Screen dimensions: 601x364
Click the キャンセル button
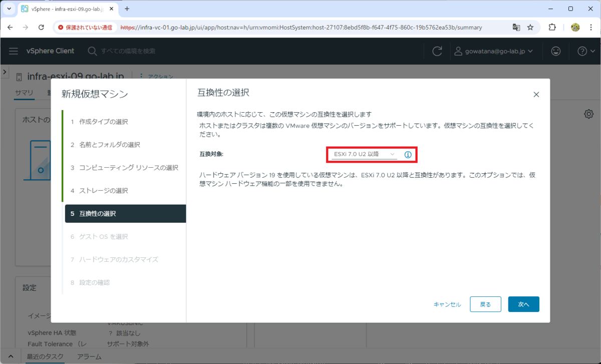[x=447, y=304]
